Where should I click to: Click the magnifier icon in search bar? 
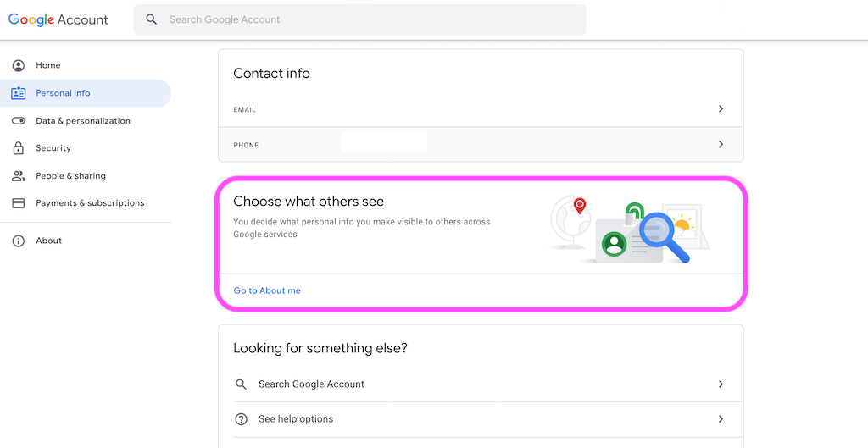tap(151, 19)
